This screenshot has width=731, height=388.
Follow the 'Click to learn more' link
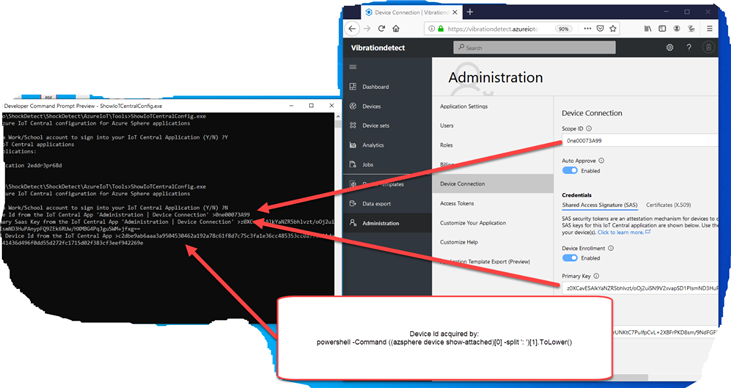tap(624, 232)
